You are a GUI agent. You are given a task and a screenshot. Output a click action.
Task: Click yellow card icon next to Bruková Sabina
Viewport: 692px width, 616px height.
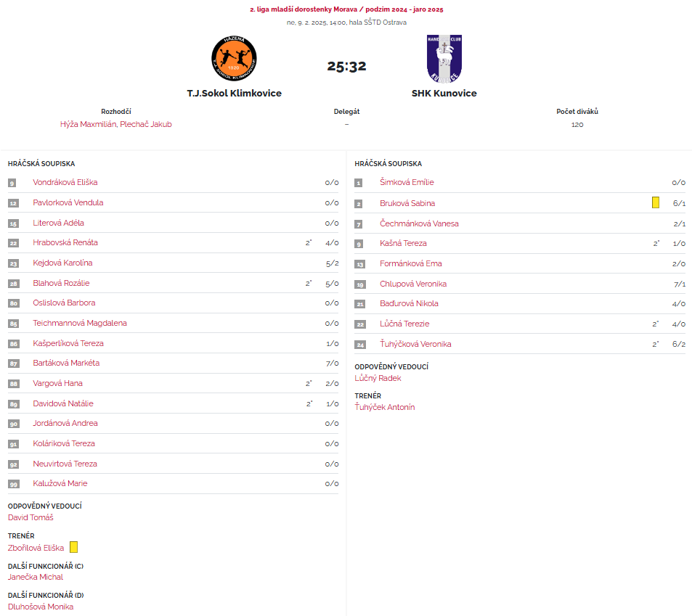click(x=656, y=203)
